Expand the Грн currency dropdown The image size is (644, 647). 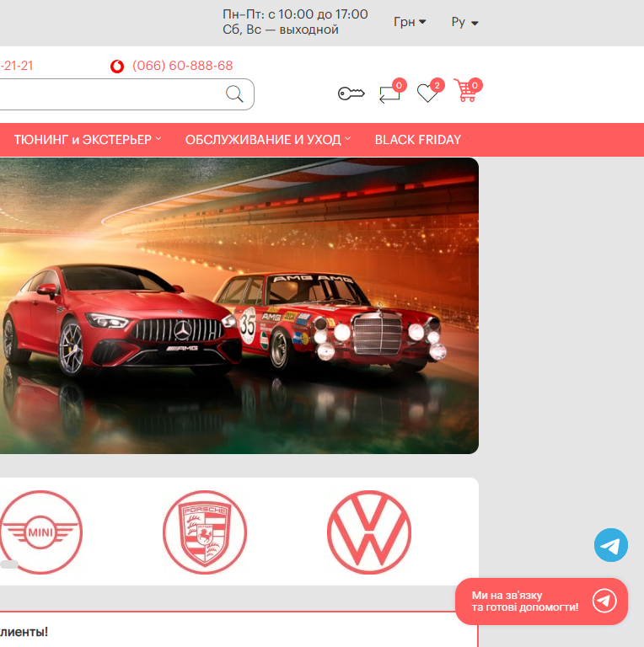pyautogui.click(x=410, y=22)
